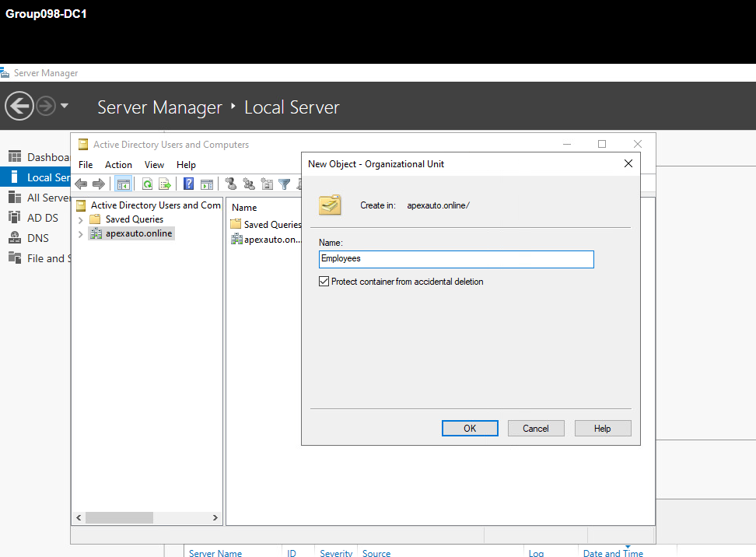Click Server Manager back navigation arrow
The image size is (756, 557).
pos(19,106)
